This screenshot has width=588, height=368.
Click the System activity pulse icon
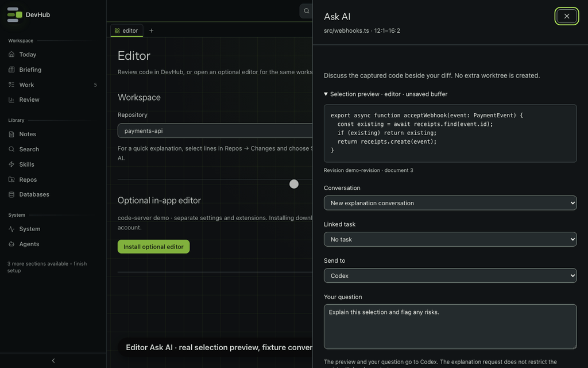coord(11,229)
